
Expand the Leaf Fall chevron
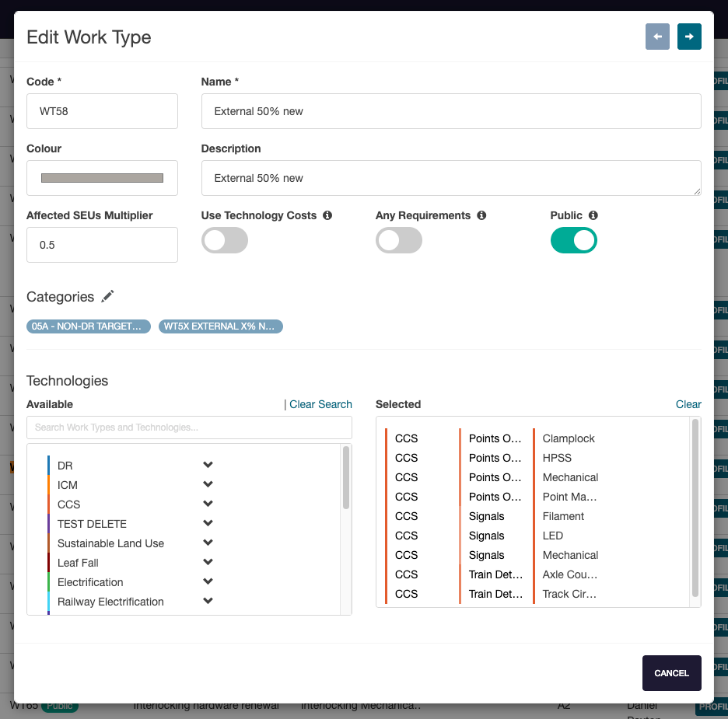[x=208, y=562]
